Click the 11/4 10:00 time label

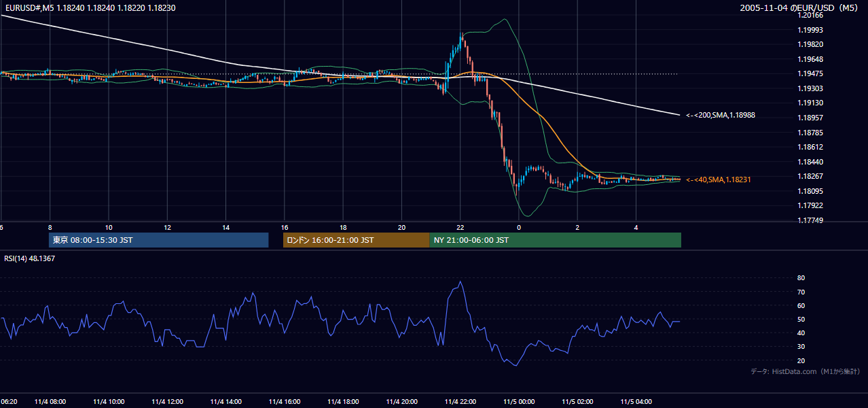pos(109,402)
